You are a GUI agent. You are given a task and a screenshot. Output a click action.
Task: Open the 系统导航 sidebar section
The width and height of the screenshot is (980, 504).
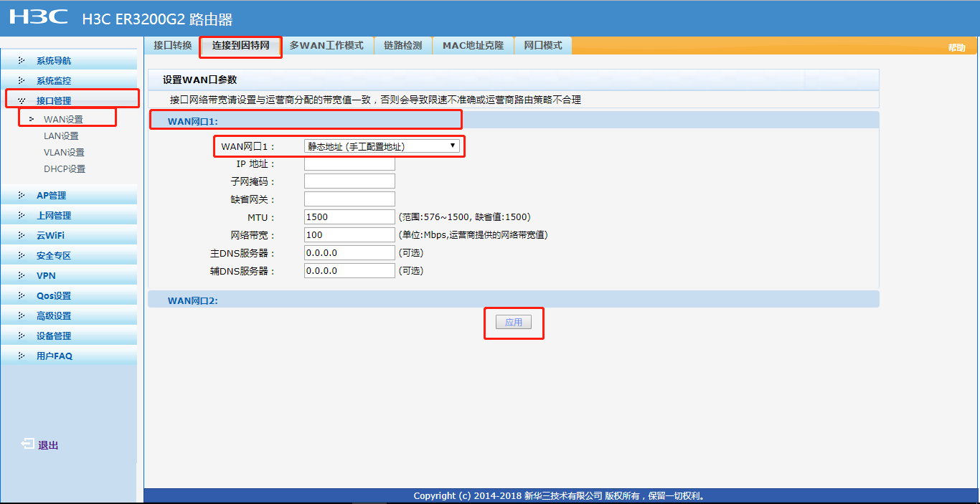(x=54, y=60)
